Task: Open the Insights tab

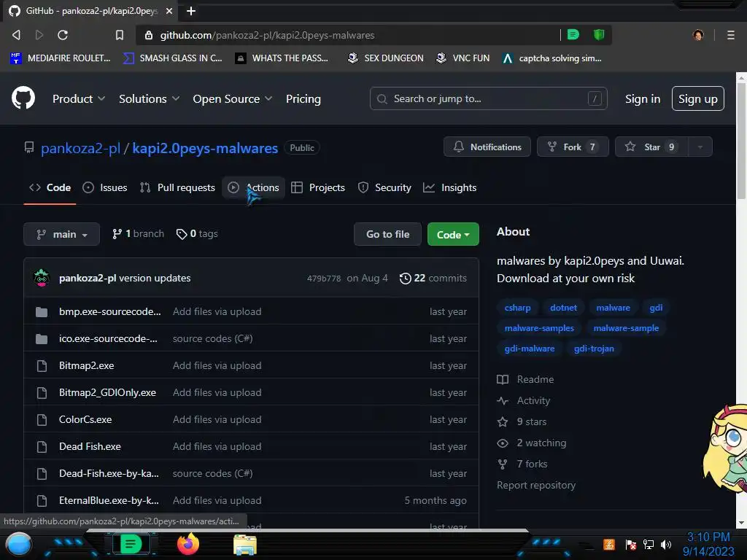Action: pos(449,187)
